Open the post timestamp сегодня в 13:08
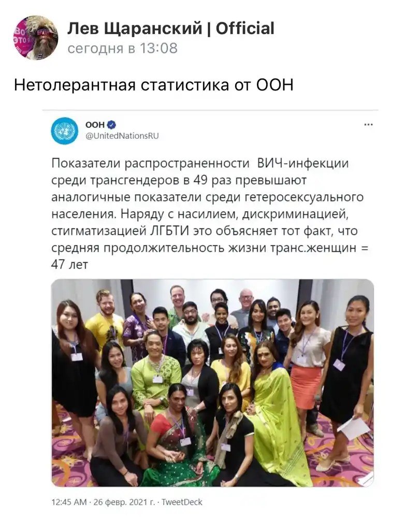 coord(122,48)
